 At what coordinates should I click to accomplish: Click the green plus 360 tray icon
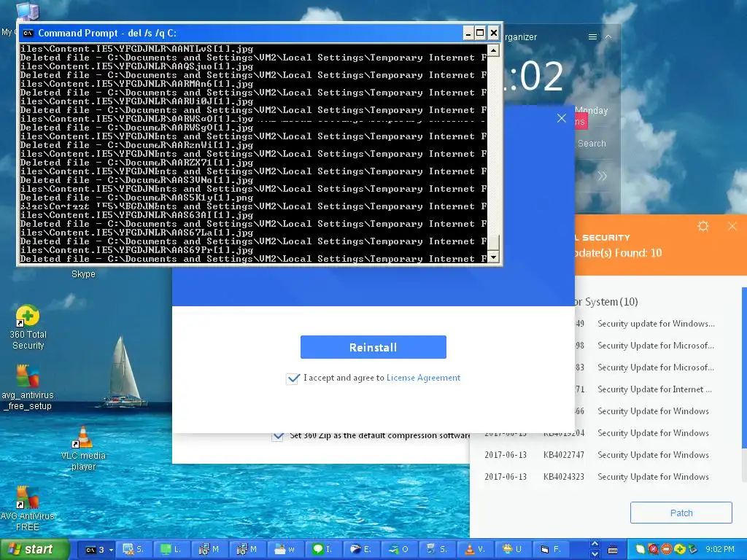680,550
